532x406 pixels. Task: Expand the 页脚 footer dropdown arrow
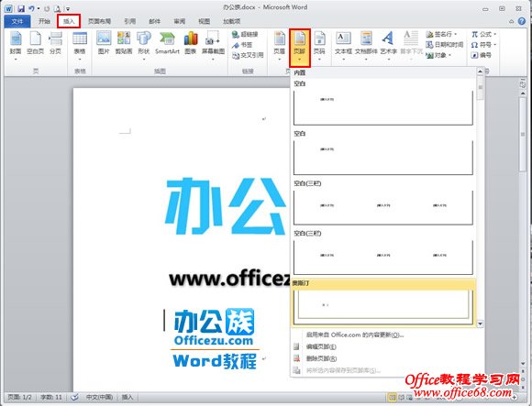(x=300, y=60)
